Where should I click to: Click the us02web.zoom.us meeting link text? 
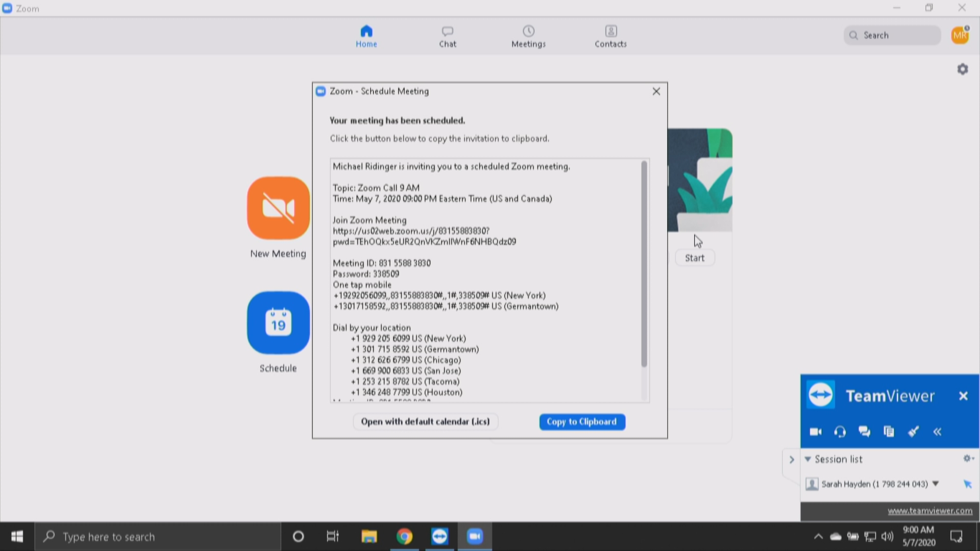click(424, 236)
